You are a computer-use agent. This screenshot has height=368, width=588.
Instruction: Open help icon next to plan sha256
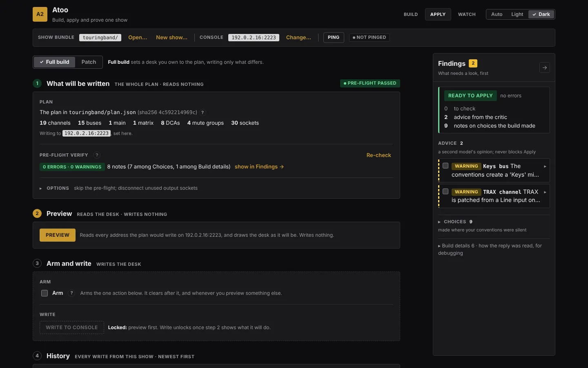pyautogui.click(x=203, y=112)
